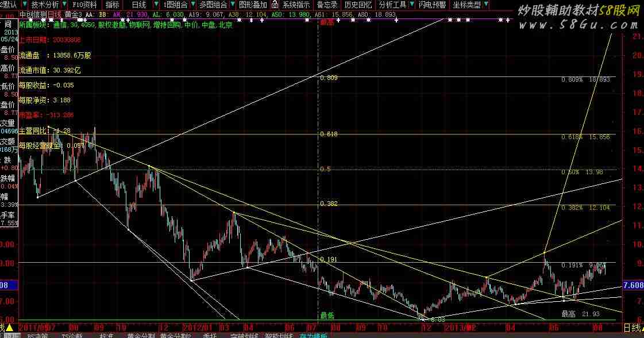Click the 7.608 current price box
This screenshot has height=338, width=644.
point(633,285)
